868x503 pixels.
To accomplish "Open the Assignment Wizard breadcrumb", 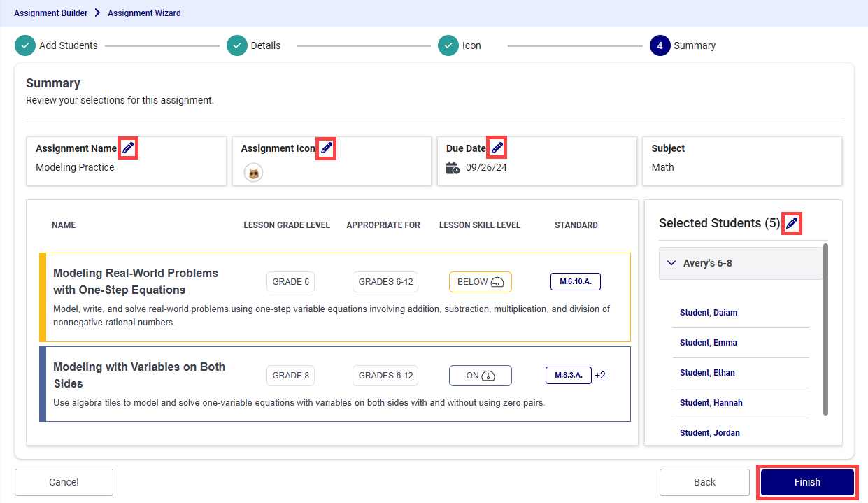I will coord(144,13).
